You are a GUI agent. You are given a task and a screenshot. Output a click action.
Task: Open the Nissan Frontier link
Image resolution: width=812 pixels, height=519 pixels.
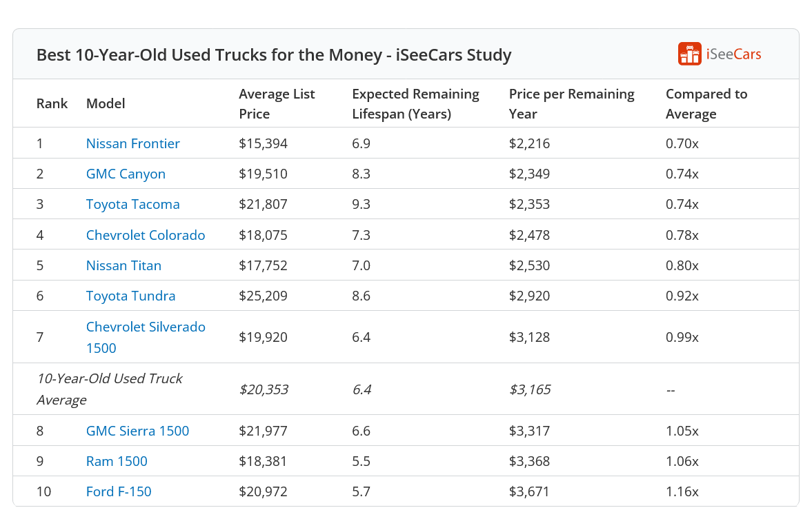click(x=132, y=143)
